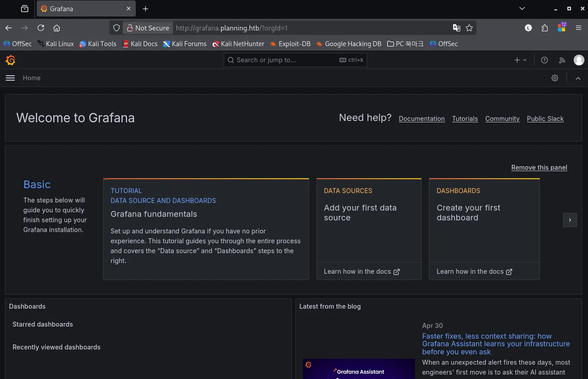Click the Starred dashboards heading
Viewport: 588px width, 379px height.
43,324
